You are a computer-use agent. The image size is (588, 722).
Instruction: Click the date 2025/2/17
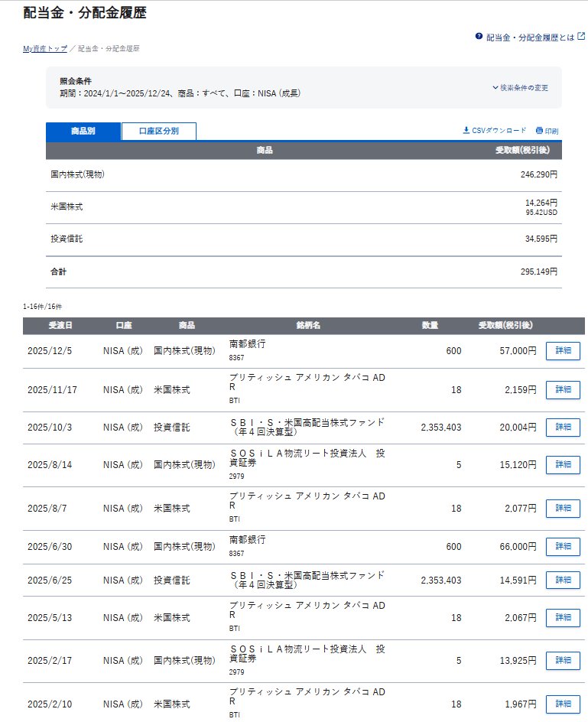50,660
